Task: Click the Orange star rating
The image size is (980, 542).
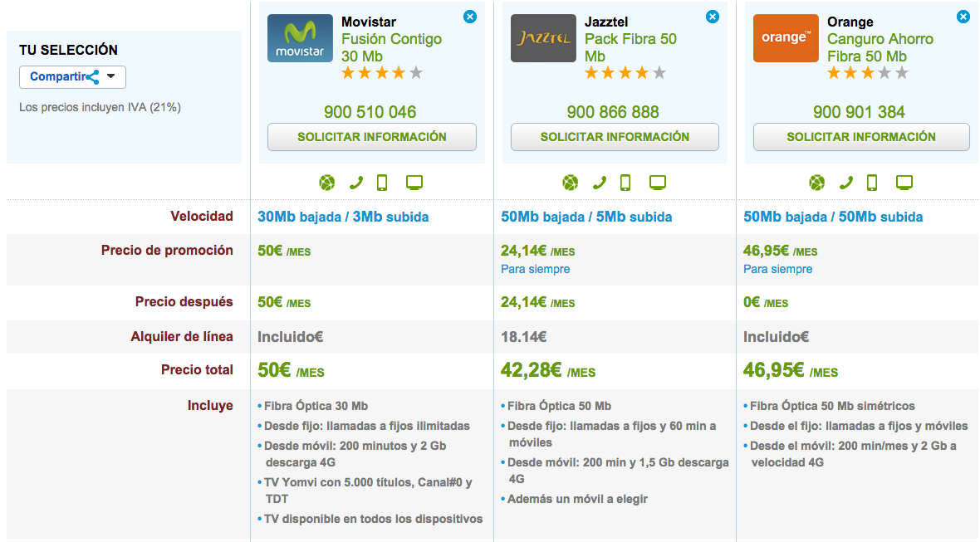Action: (868, 74)
